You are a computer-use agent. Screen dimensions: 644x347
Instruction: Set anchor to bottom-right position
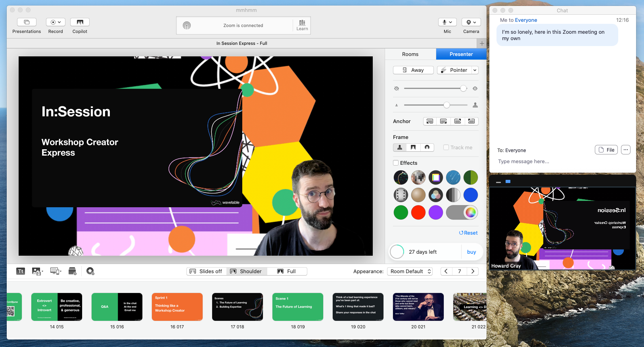tap(443, 121)
